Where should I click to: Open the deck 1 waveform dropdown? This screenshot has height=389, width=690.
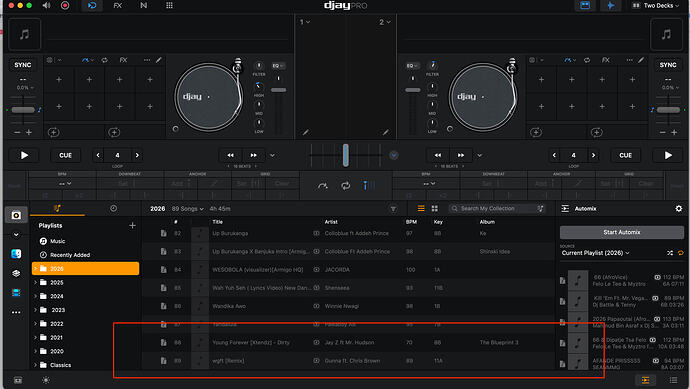coord(305,22)
